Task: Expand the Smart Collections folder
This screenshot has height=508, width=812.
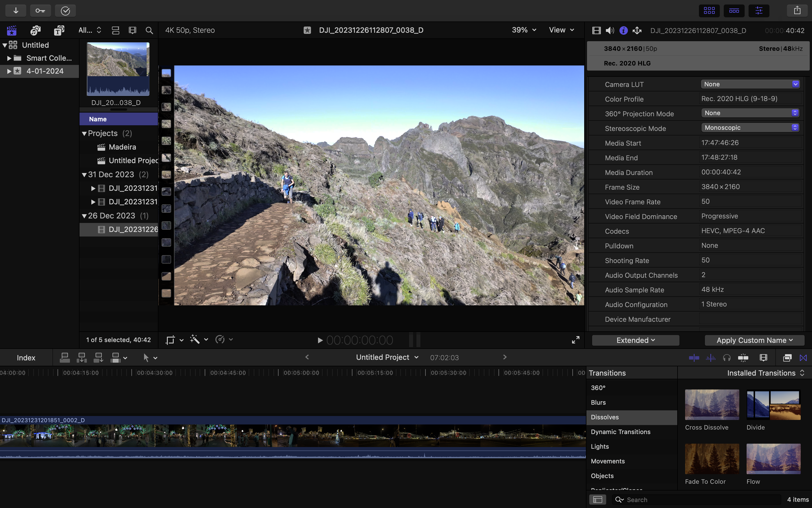Action: (x=9, y=58)
